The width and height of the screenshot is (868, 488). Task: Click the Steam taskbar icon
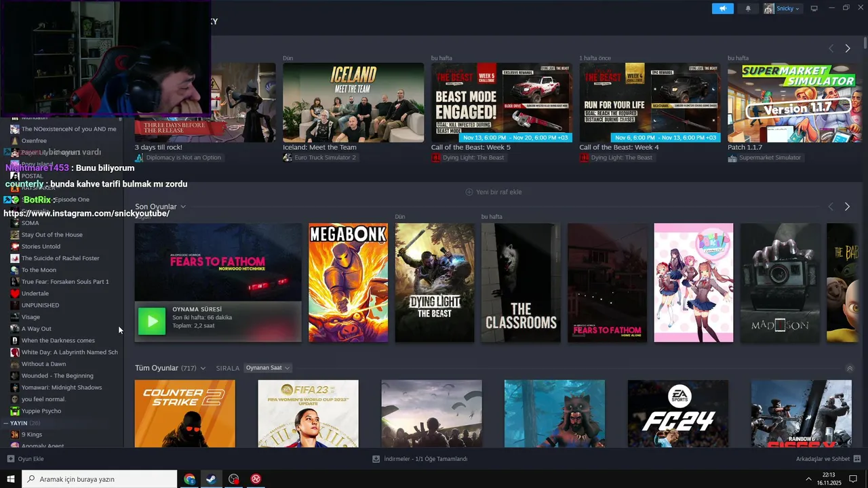click(x=212, y=479)
